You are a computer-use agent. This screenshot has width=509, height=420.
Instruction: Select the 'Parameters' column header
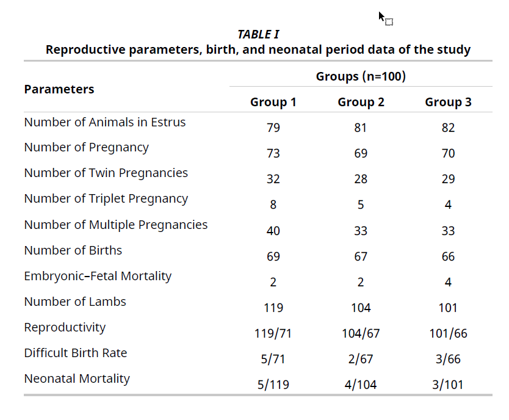point(59,89)
